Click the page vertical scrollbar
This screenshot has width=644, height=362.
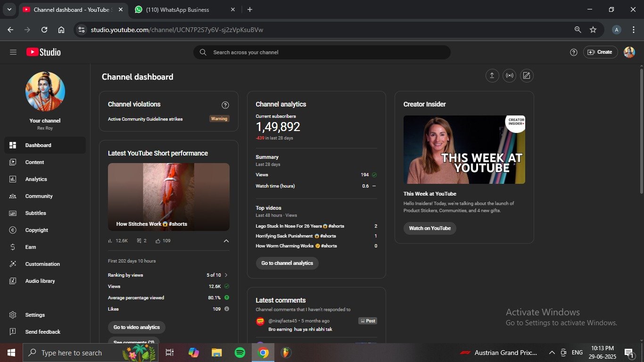coord(641,131)
